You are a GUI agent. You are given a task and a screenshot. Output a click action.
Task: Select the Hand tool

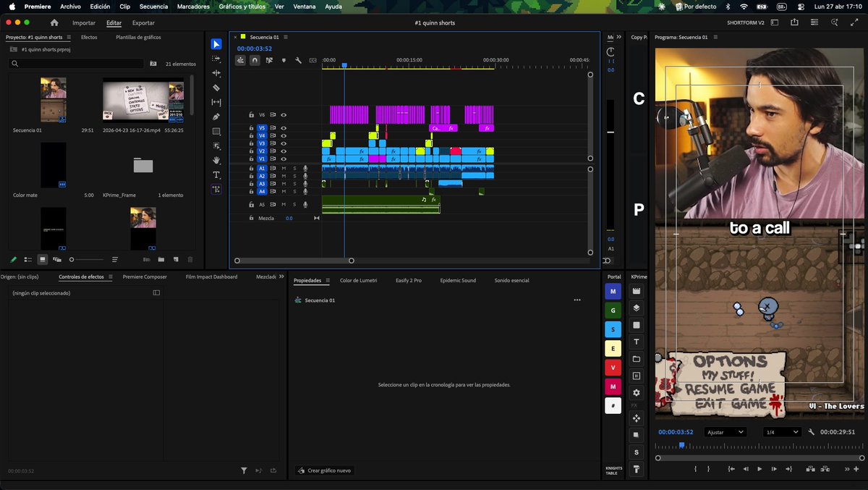[x=216, y=160]
